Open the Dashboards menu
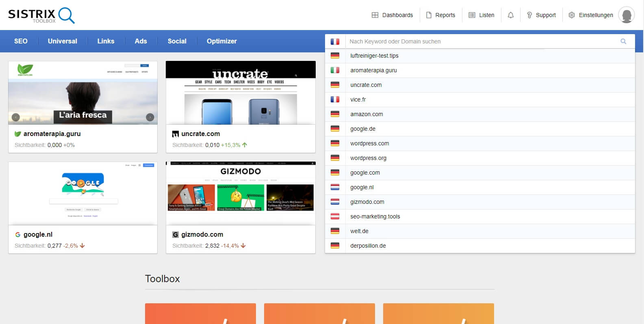 (x=392, y=15)
